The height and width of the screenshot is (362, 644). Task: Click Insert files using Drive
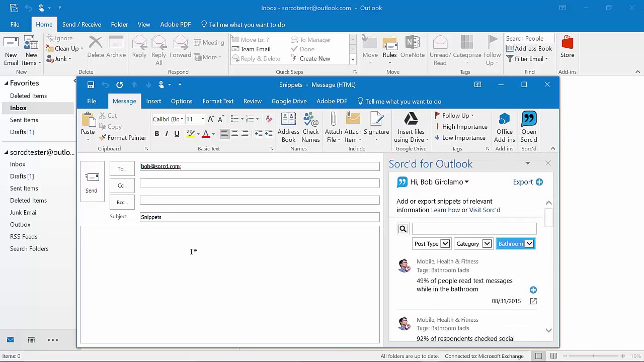411,128
